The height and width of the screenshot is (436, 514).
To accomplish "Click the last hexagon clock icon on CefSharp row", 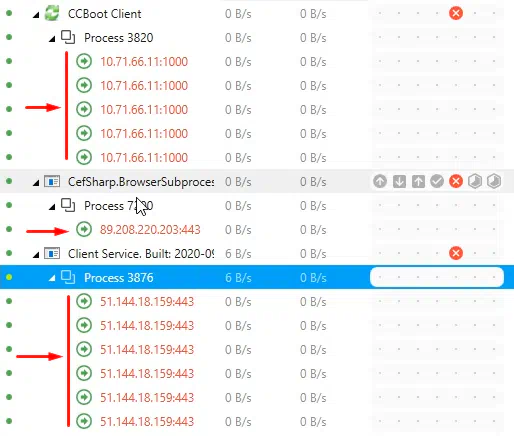I will point(494,181).
